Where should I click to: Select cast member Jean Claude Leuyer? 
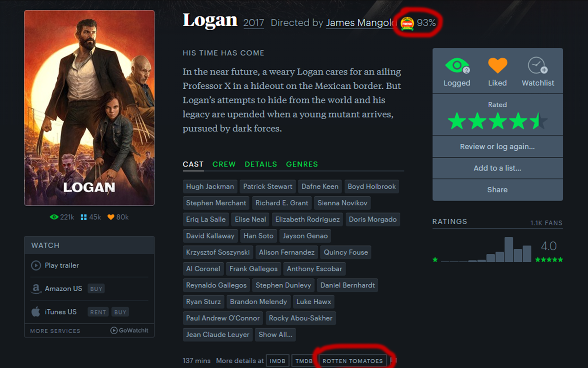coord(218,334)
